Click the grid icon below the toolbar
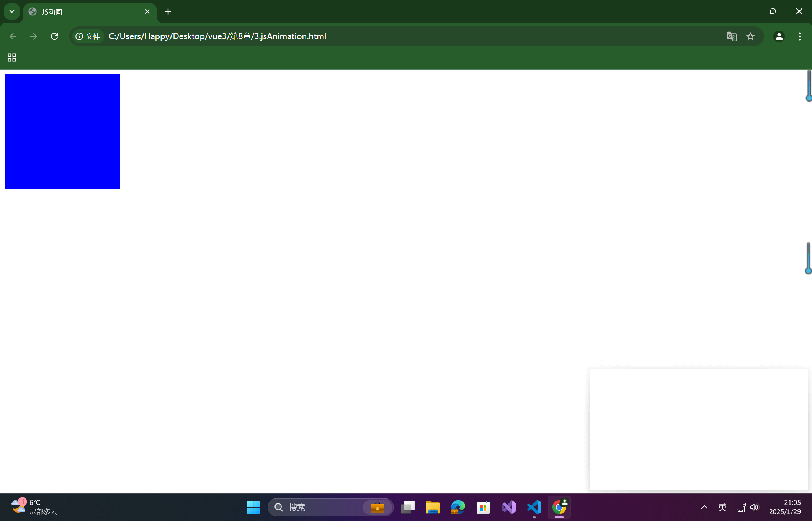 click(x=11, y=57)
